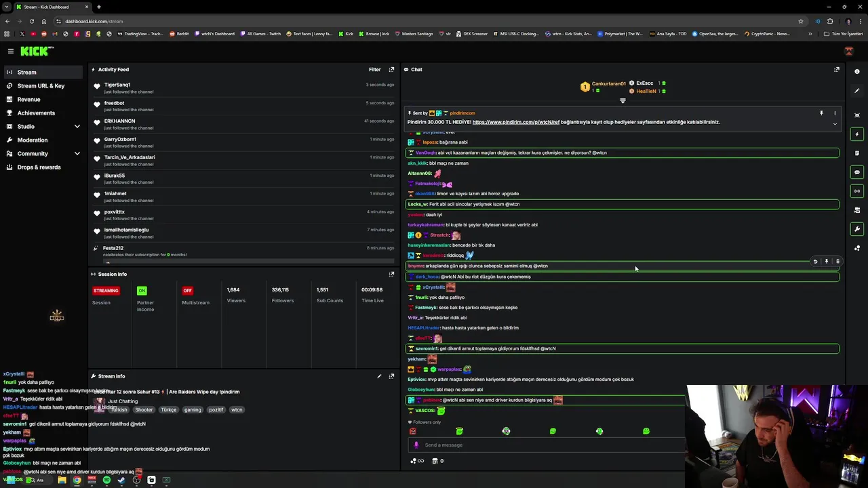Click the Spotify icon in the taskbar
Image resolution: width=868 pixels, height=488 pixels.
(106, 480)
